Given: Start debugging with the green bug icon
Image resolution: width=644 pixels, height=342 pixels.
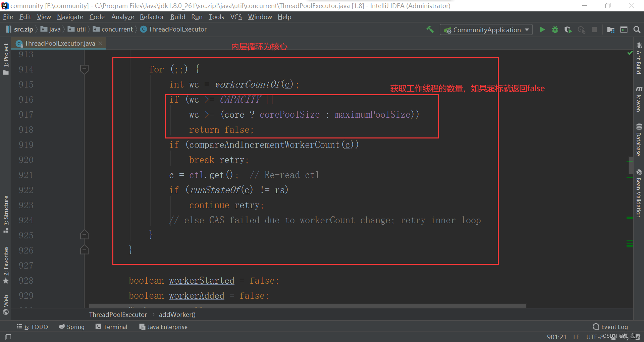Looking at the screenshot, I should pos(555,30).
